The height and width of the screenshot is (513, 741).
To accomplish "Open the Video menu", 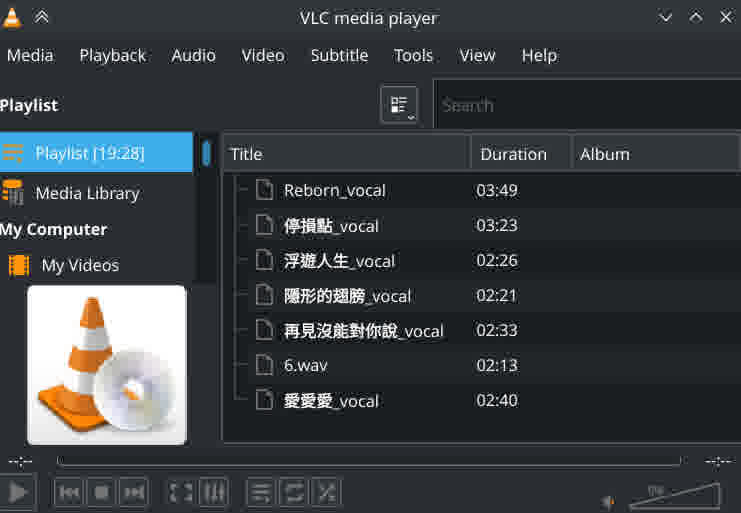I will click(263, 56).
